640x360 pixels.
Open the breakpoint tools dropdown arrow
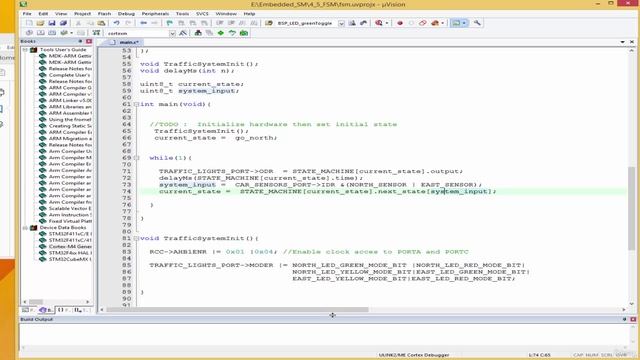(x=442, y=23)
